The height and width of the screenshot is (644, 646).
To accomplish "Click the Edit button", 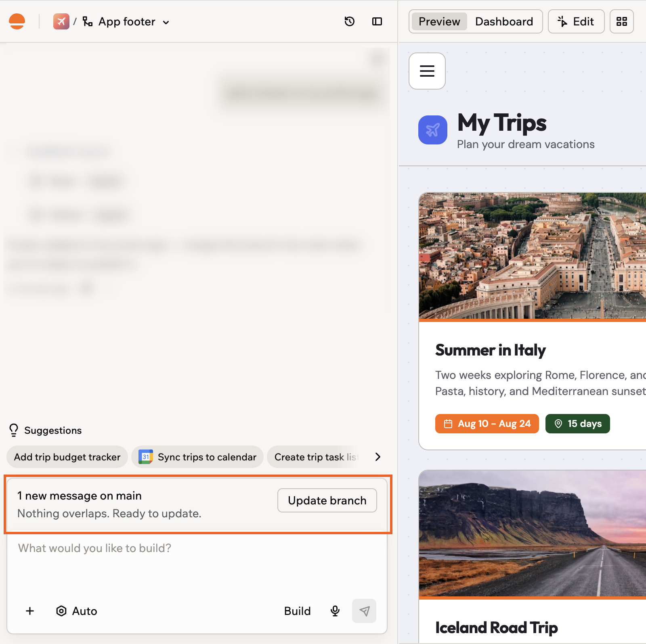I will pos(576,21).
